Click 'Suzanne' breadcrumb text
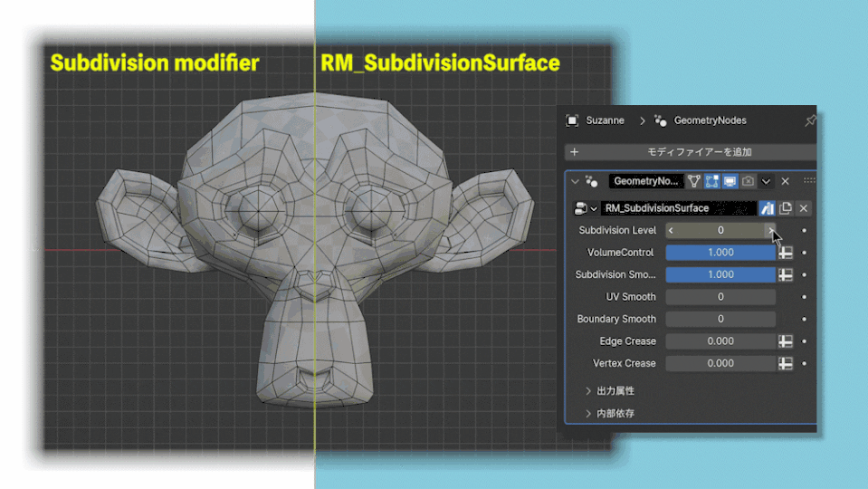Image resolution: width=868 pixels, height=489 pixels. (x=605, y=120)
